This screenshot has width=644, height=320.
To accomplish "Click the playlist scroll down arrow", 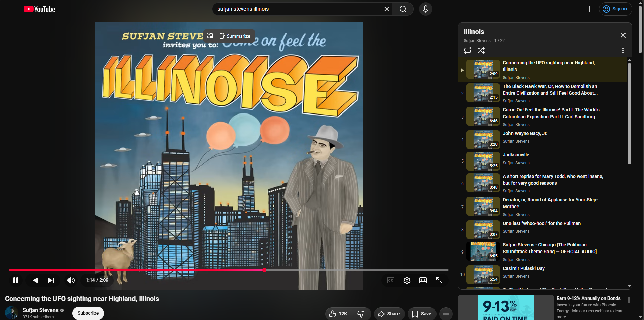I will click(629, 286).
